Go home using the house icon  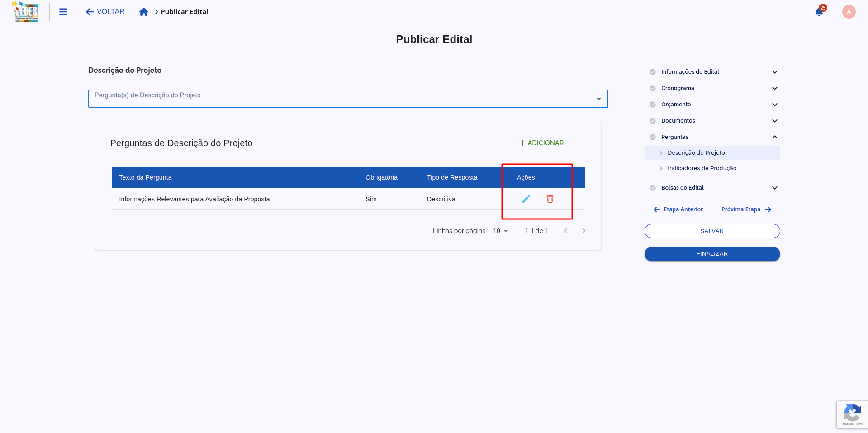(x=144, y=12)
